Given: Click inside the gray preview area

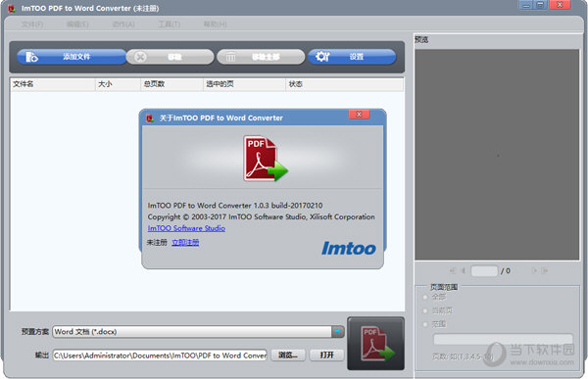Looking at the screenshot, I should tap(497, 155).
